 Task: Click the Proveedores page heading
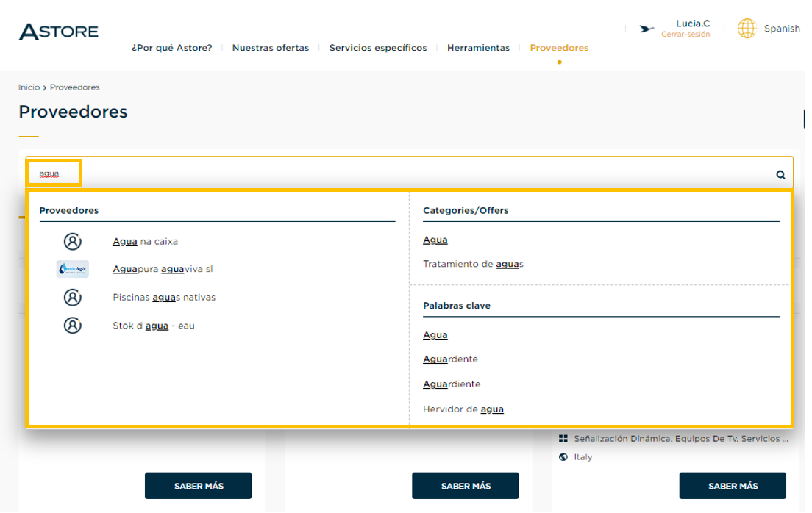click(73, 112)
